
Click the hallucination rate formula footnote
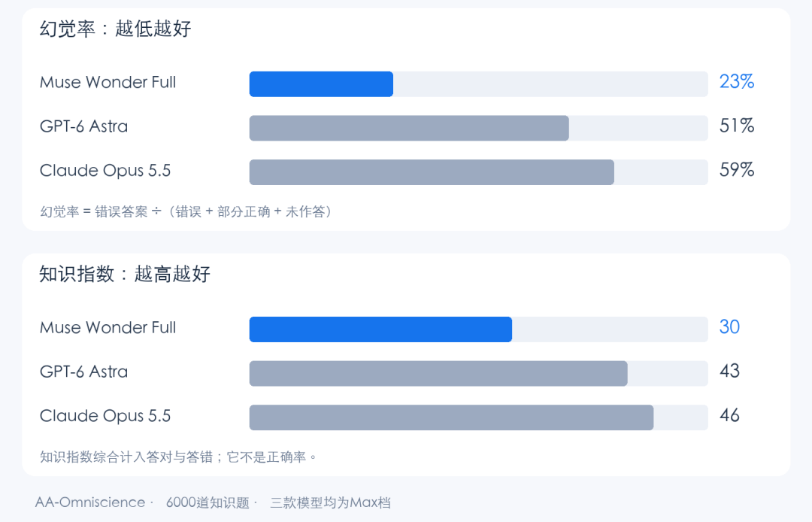click(186, 211)
